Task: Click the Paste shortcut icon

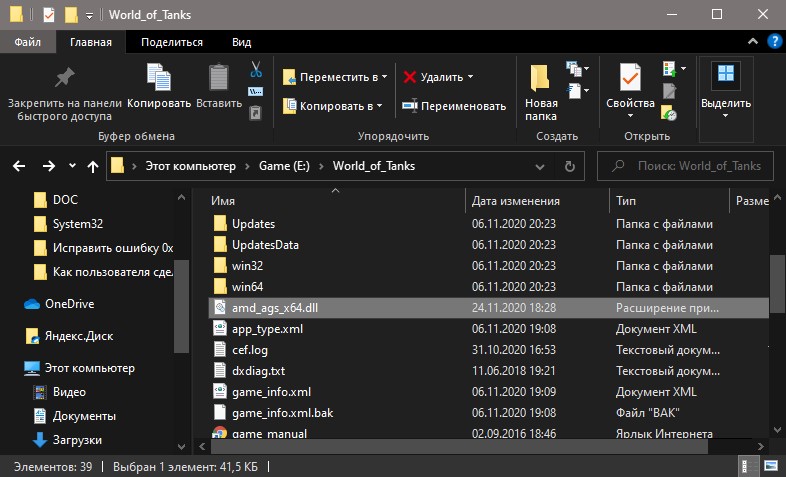Action: tap(256, 113)
